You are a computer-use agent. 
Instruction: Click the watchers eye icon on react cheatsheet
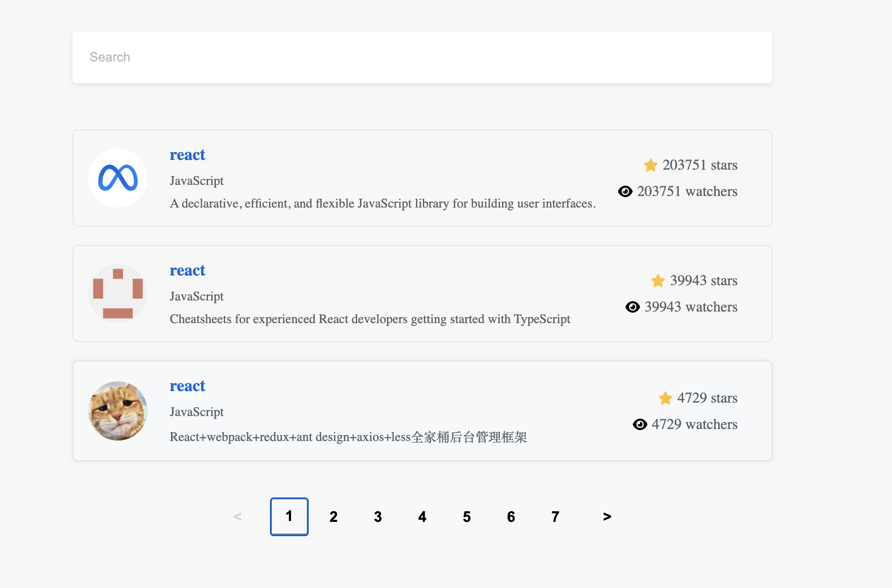point(632,306)
